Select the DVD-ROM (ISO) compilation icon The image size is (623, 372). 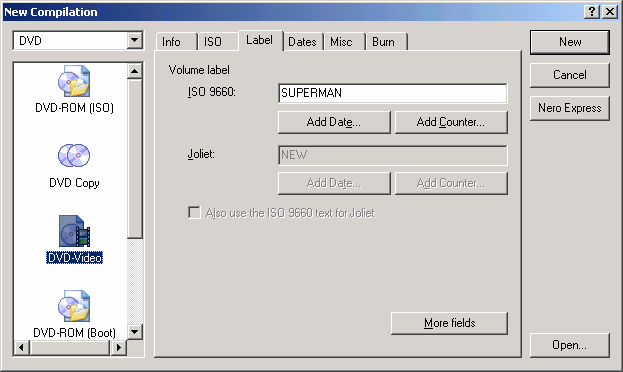(74, 81)
